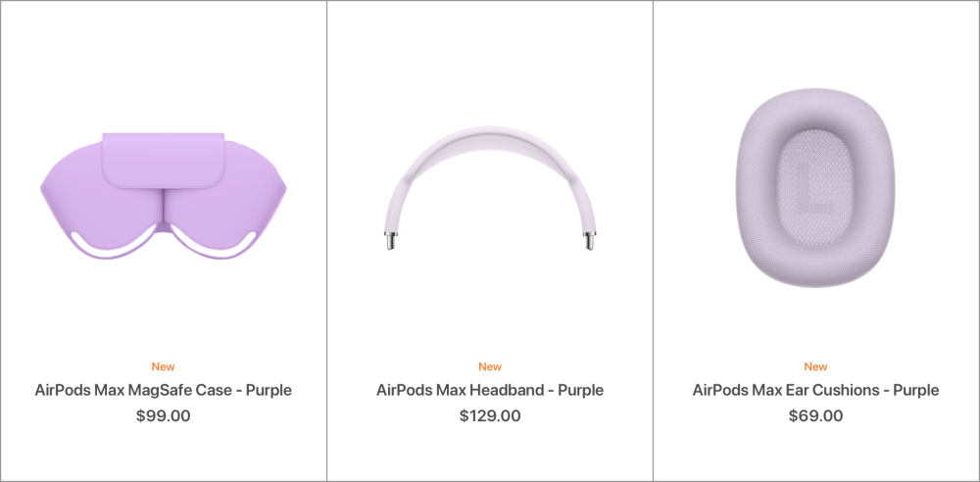Open the AirPods Max Headband - Purple link
This screenshot has width=980, height=482.
[490, 390]
